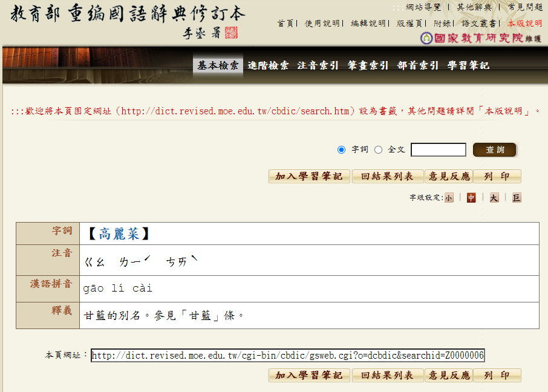Go to 首頁 link
This screenshot has height=392, width=548.
tap(285, 24)
